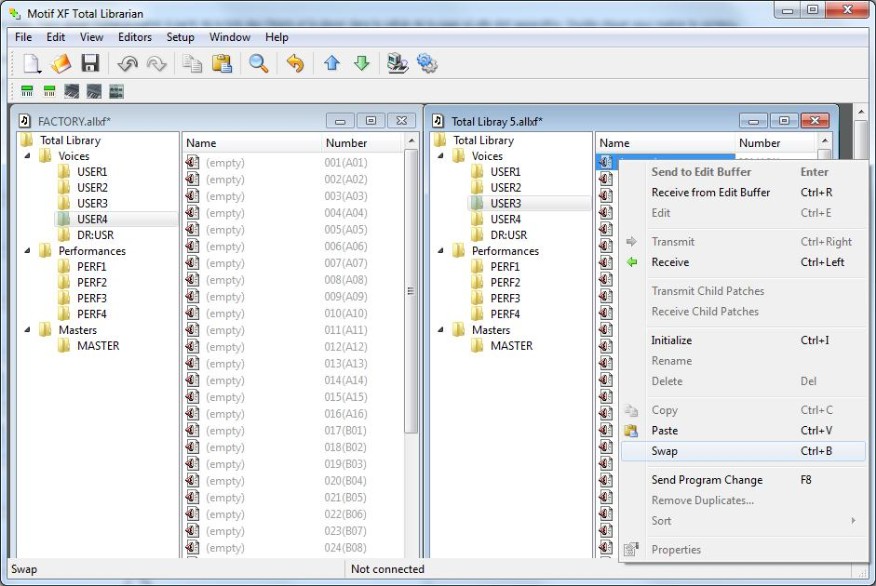The image size is (876, 586).
Task: Select the row numbered 024(B08) in FACTORY
Action: (293, 548)
